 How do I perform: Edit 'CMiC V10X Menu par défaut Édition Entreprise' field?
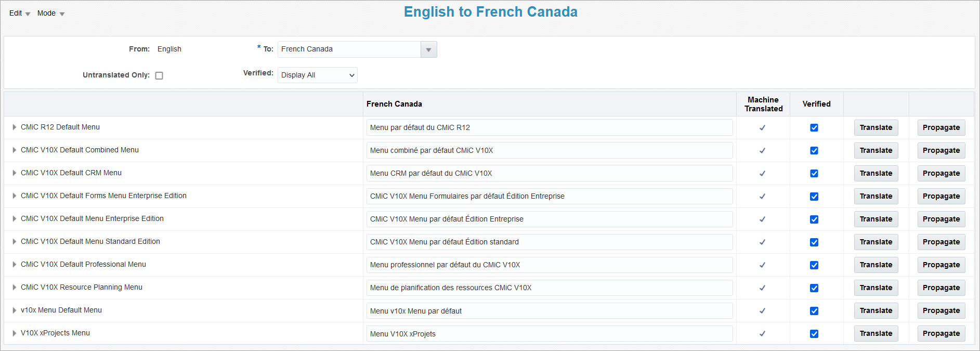tap(550, 219)
